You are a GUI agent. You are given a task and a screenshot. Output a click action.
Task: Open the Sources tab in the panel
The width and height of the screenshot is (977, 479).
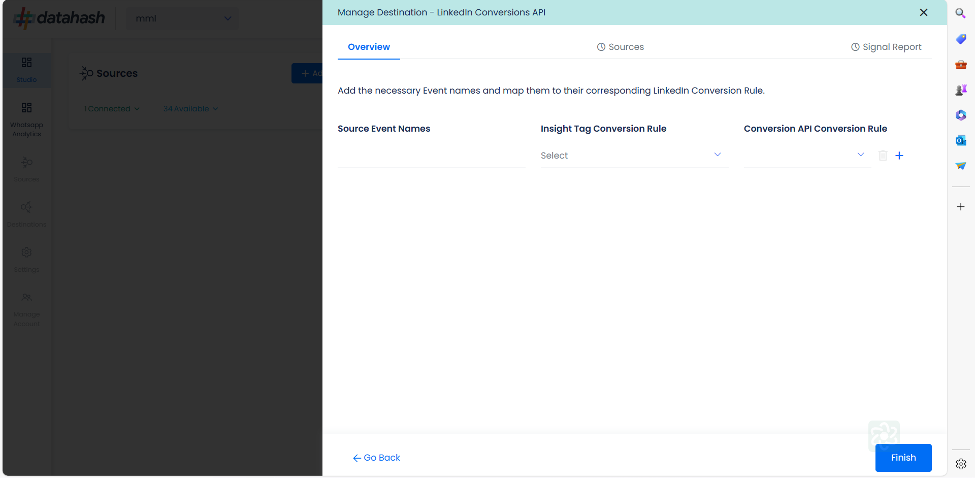pos(620,47)
